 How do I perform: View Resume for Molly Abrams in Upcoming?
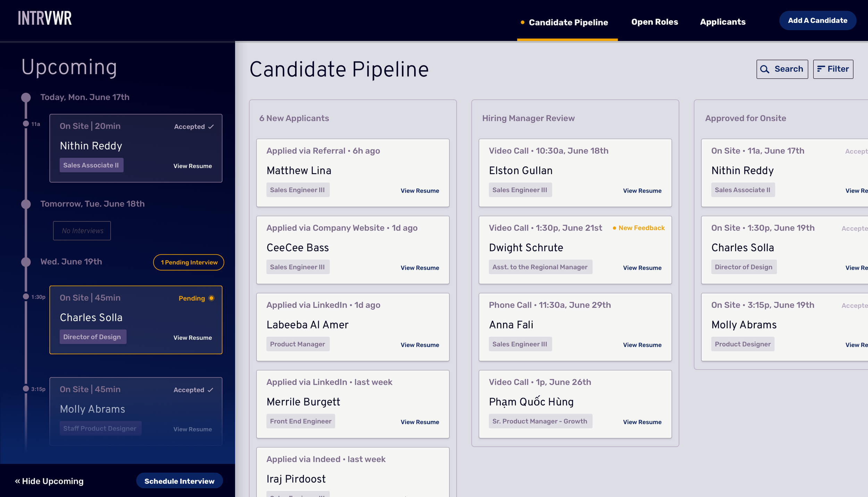(x=193, y=429)
